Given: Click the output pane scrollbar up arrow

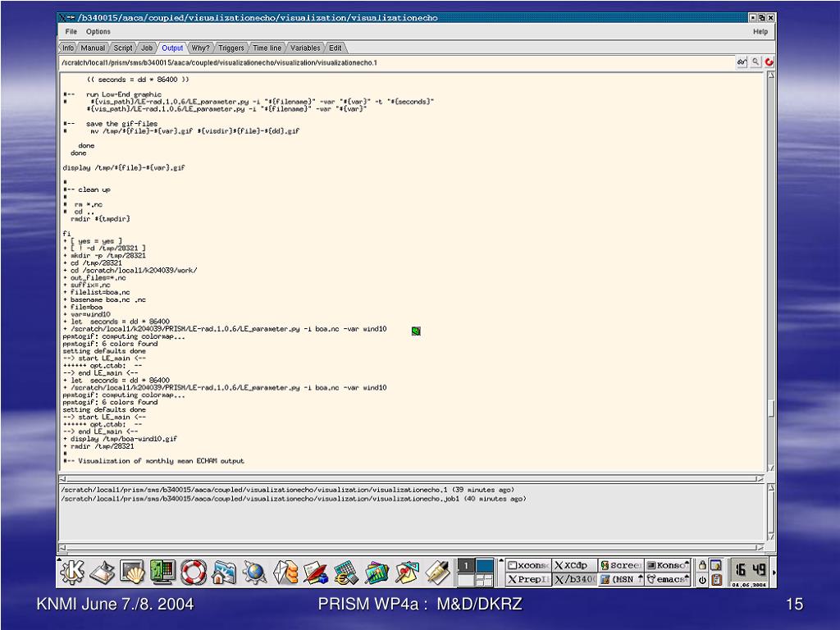Looking at the screenshot, I should (771, 75).
